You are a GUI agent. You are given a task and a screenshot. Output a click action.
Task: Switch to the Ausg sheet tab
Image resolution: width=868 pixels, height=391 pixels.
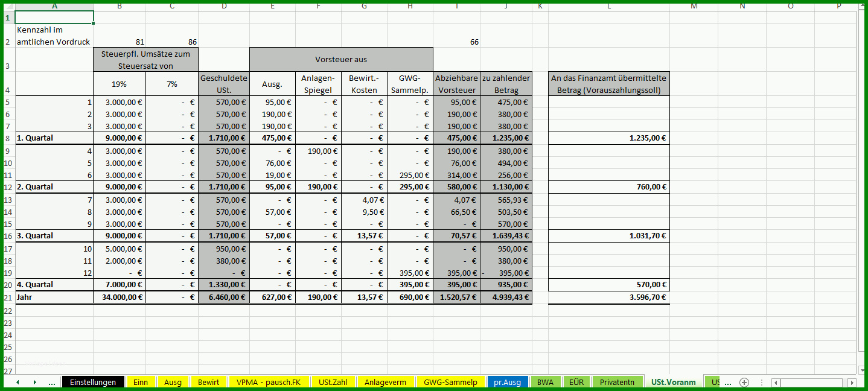(x=173, y=382)
